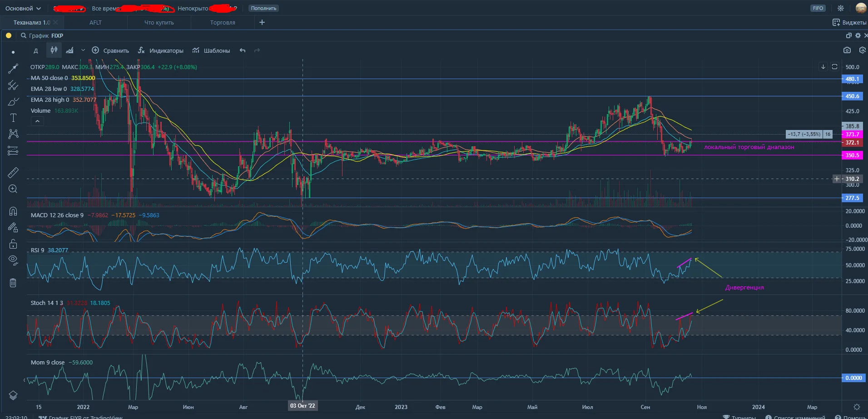Select the Теханализ 1.0 tab

(x=32, y=22)
